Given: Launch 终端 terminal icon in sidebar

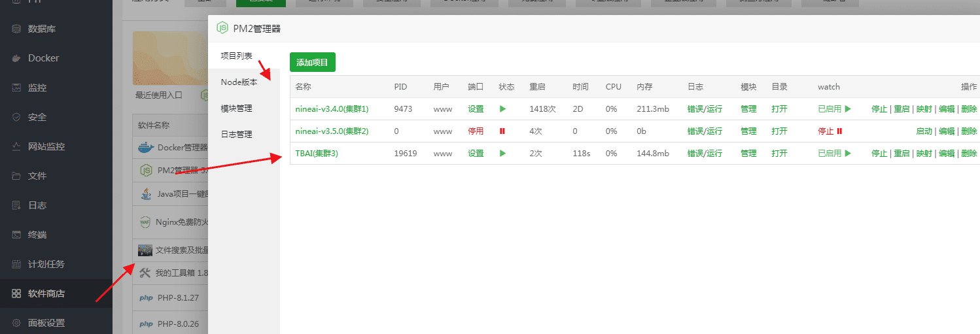Looking at the screenshot, I should 16,235.
